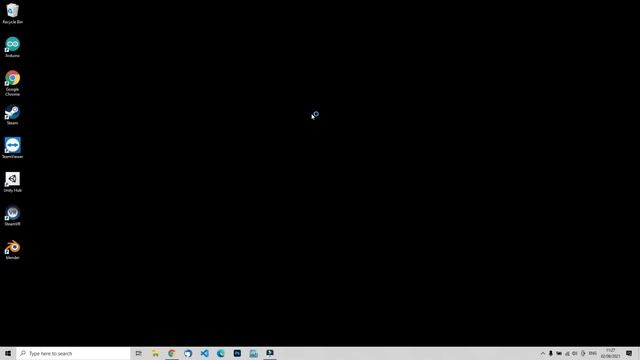Screen dimensions: 640x360
Task: Open the network tray icon
Action: point(567,353)
